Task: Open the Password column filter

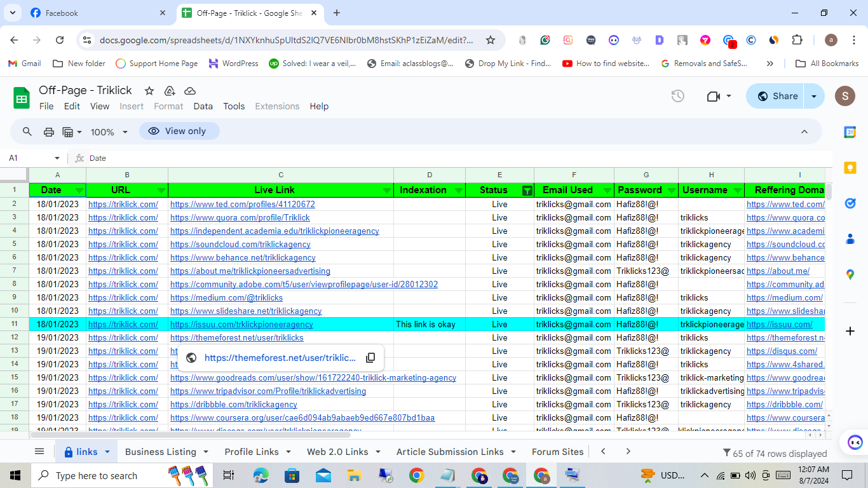Action: [672, 191]
